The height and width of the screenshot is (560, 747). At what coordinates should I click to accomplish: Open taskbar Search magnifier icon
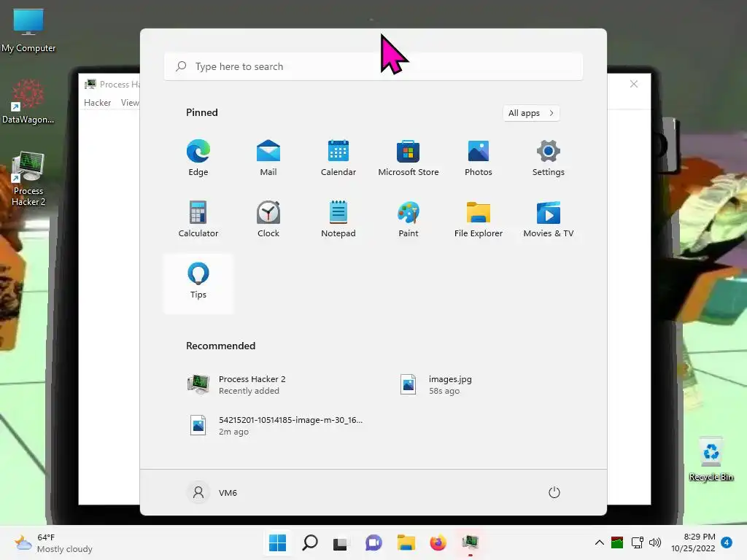[x=309, y=542]
